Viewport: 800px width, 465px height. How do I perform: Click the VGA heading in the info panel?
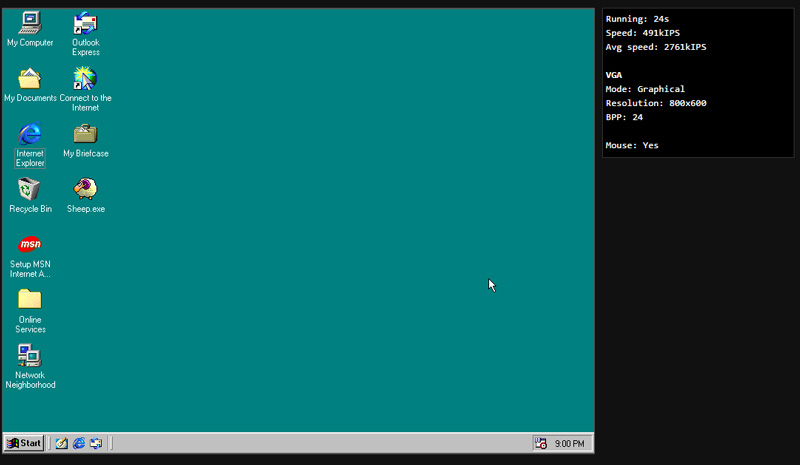[614, 75]
